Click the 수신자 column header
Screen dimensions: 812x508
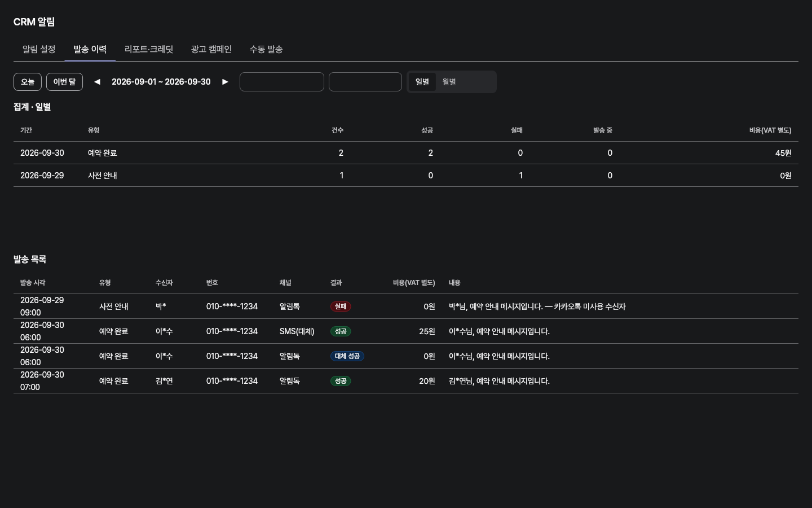pos(164,283)
